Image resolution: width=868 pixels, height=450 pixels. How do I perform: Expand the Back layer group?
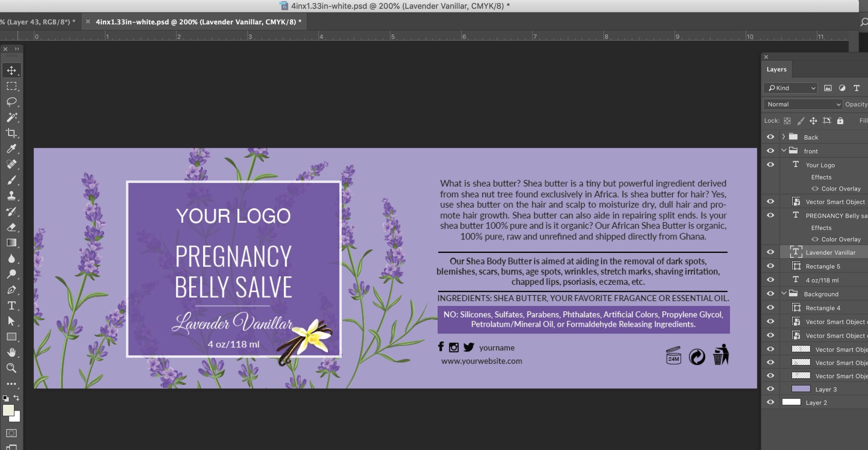tap(784, 137)
